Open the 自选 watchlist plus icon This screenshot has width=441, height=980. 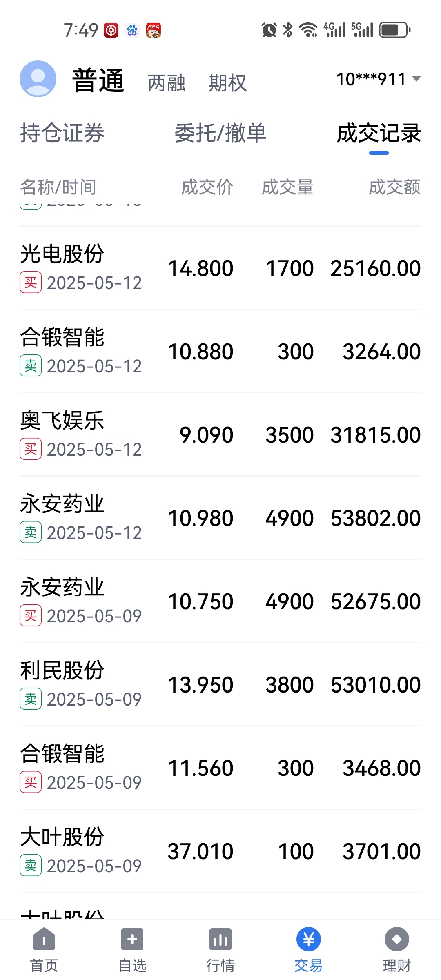132,939
